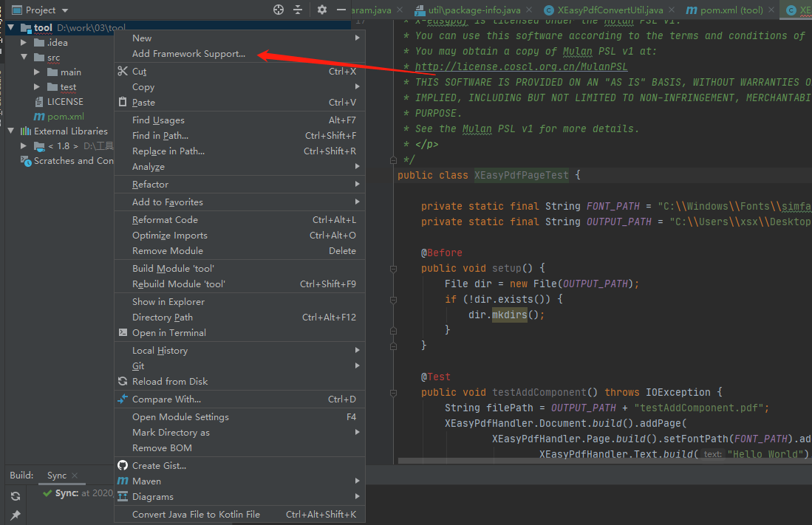Screen dimensions: 812x525
Task: Click the locate/select opened file crosshair icon
Action: click(x=279, y=10)
